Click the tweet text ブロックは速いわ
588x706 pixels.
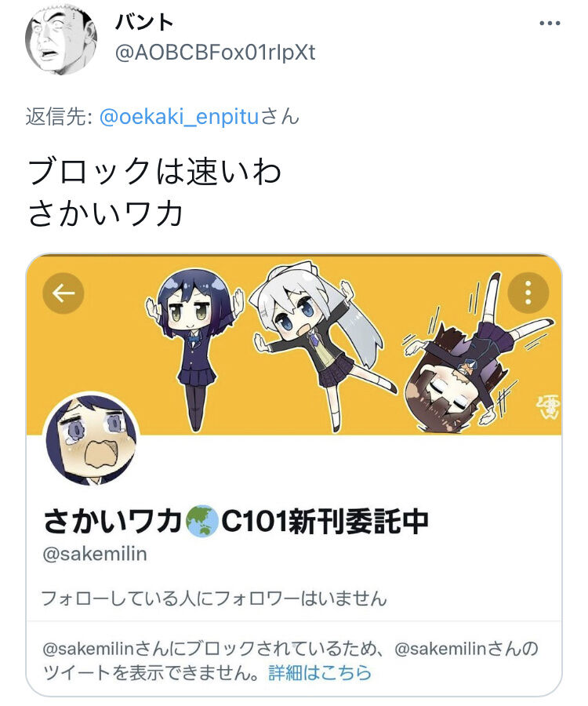click(x=154, y=172)
